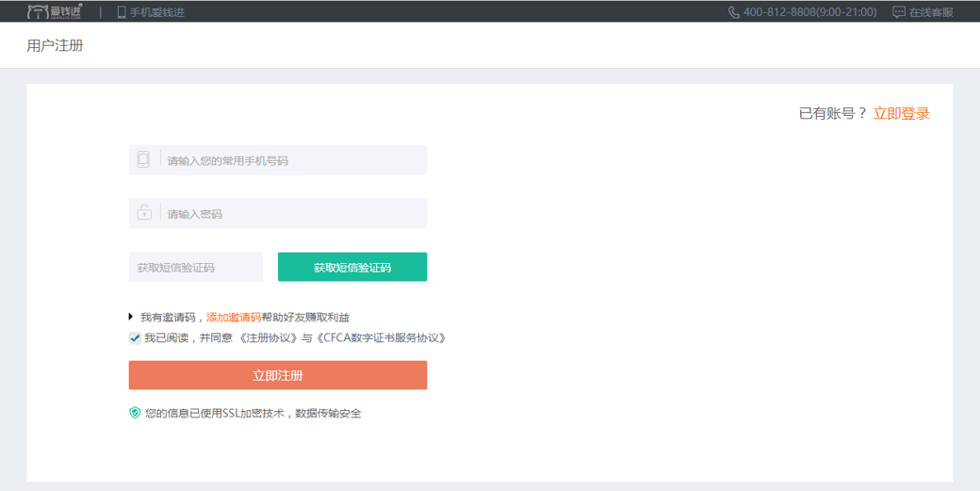Viewport: 980px width, 491px height.
Task: Click the 用户注册 page title
Action: (x=55, y=45)
